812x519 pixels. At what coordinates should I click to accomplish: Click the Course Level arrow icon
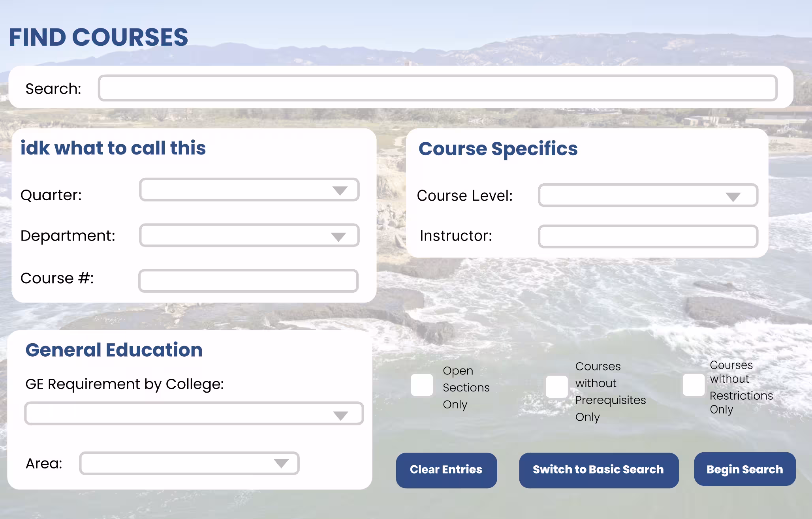tap(733, 197)
